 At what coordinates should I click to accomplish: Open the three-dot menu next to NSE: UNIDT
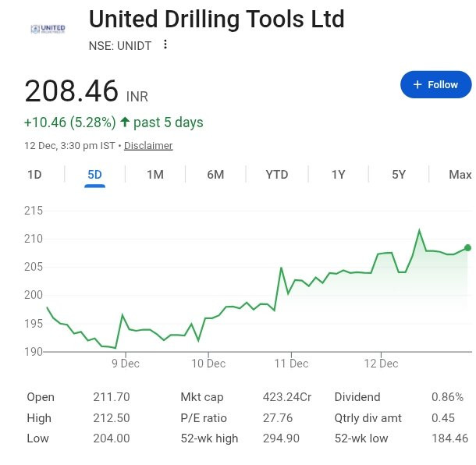[x=165, y=44]
